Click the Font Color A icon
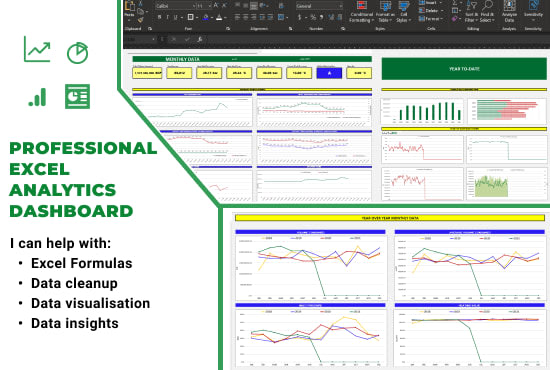 pos(219,17)
